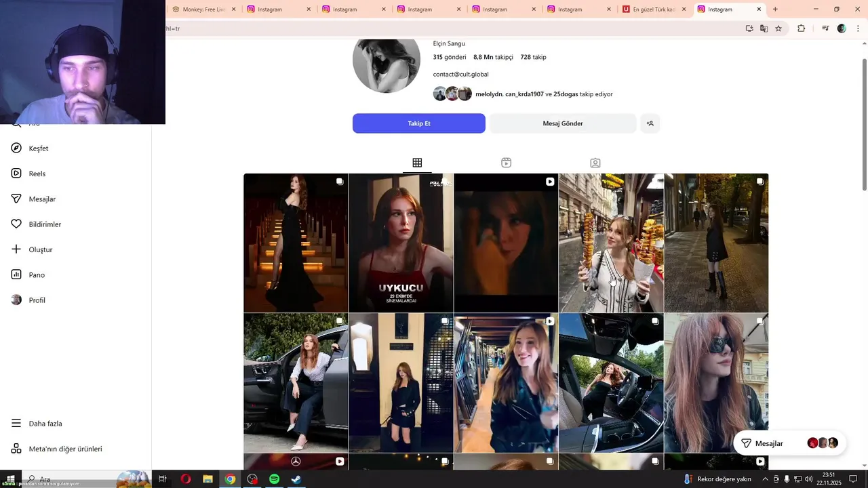Open the media controls icon in Chrome
The image size is (868, 488).
click(825, 28)
